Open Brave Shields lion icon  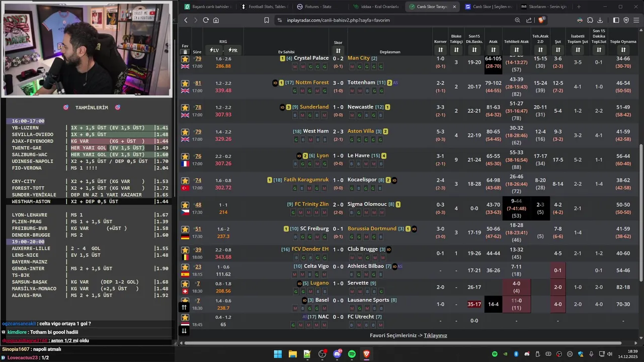(x=541, y=20)
